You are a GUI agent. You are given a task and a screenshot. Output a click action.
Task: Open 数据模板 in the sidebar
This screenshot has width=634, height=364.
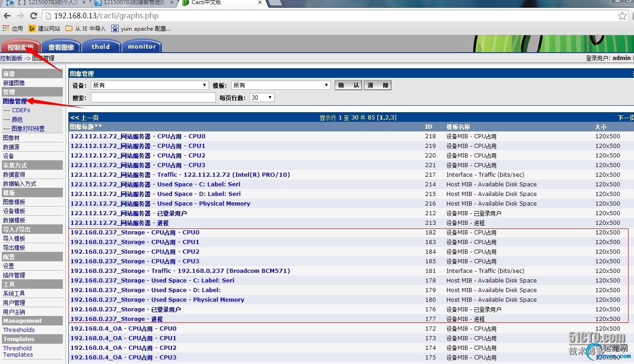14,220
